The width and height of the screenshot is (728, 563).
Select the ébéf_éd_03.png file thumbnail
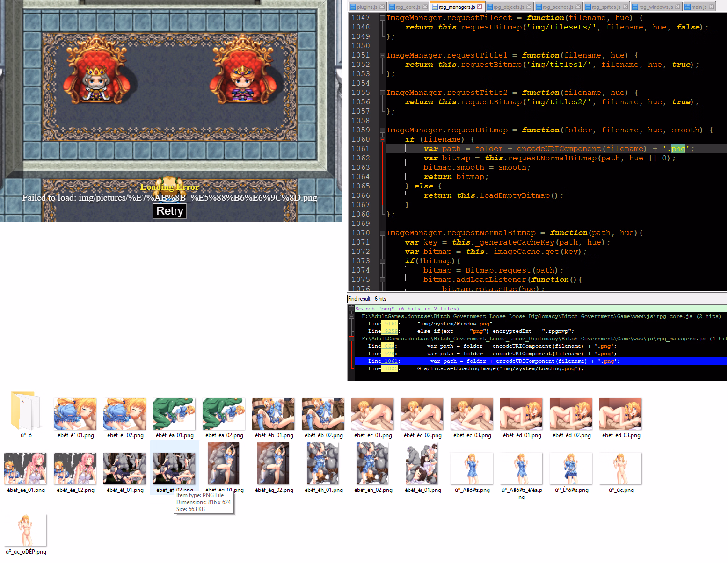click(x=621, y=414)
